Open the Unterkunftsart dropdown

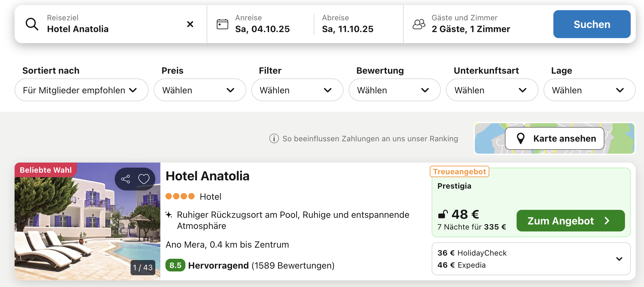pyautogui.click(x=492, y=90)
